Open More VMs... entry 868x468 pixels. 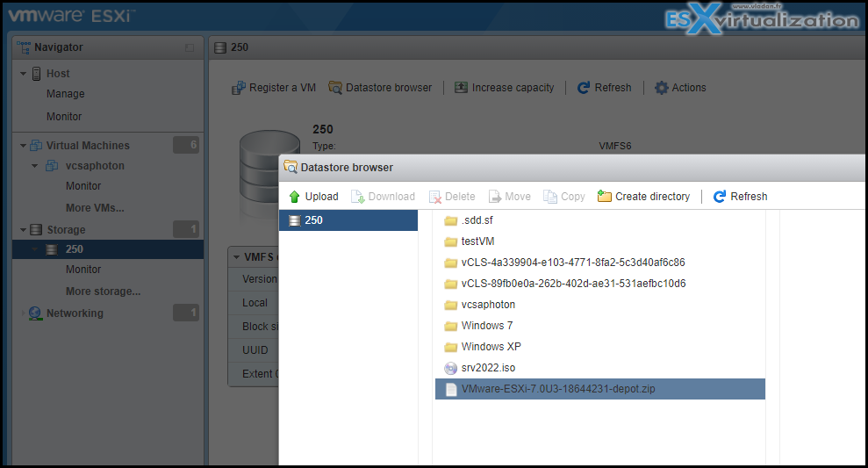[95, 208]
